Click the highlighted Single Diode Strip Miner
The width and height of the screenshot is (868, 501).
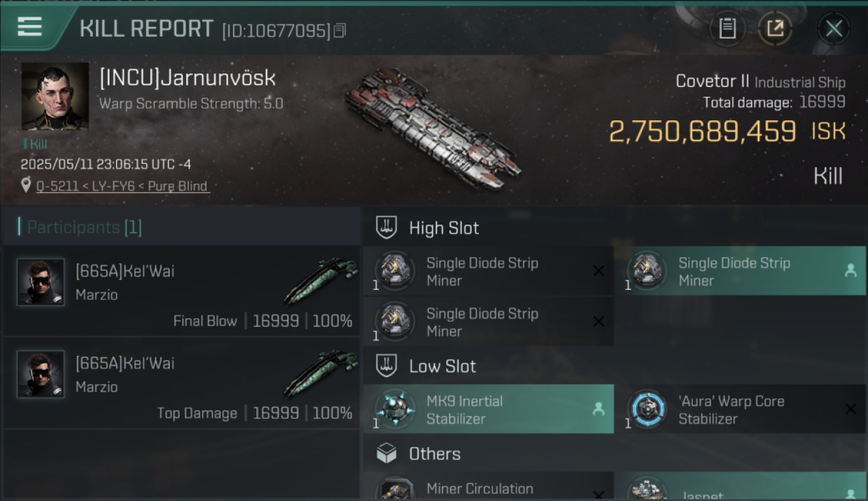[x=740, y=271]
